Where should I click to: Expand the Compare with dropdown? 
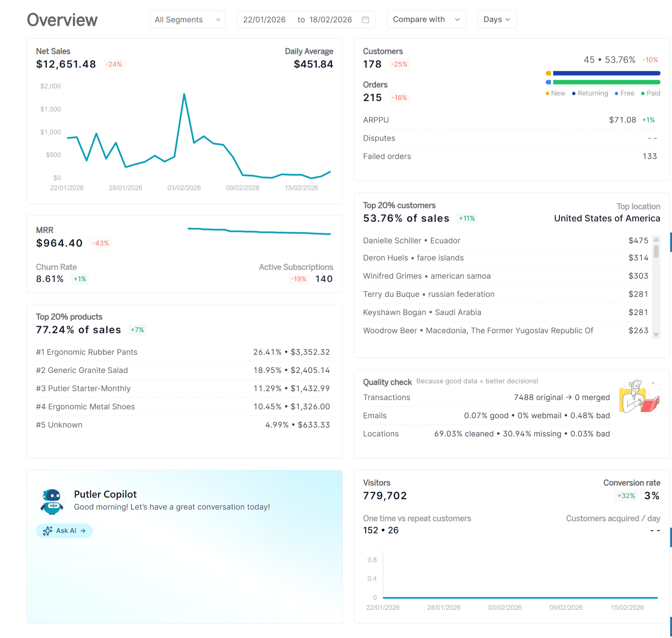coord(426,19)
